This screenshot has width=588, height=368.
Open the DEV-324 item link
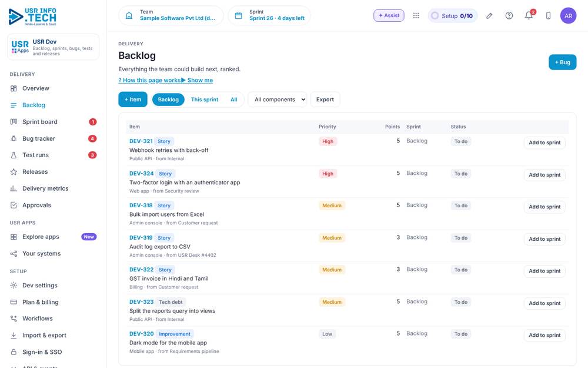tap(141, 174)
